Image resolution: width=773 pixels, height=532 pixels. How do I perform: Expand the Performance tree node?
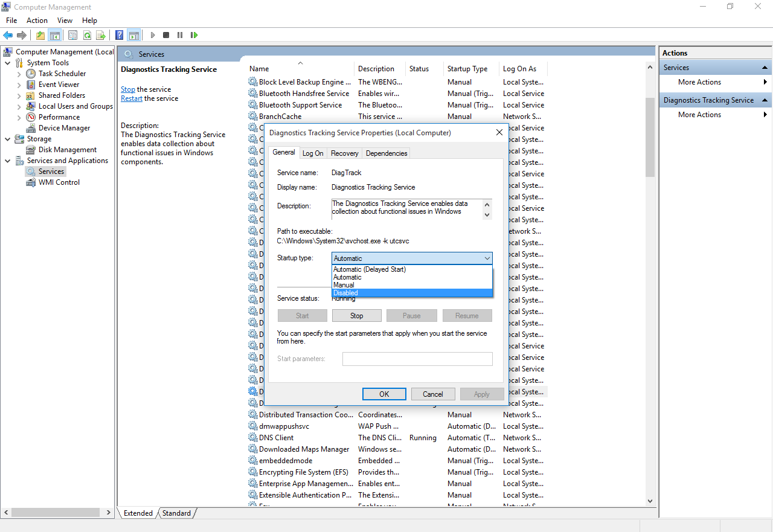pos(19,117)
